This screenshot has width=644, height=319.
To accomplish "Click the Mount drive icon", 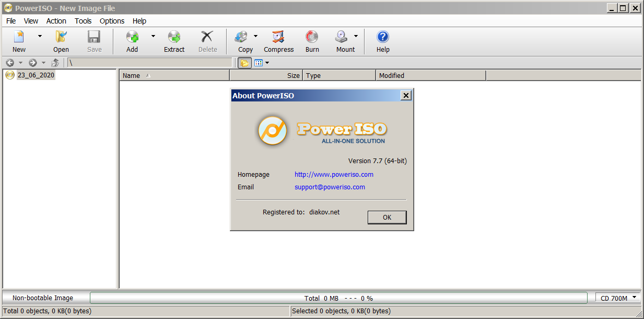I will click(342, 37).
